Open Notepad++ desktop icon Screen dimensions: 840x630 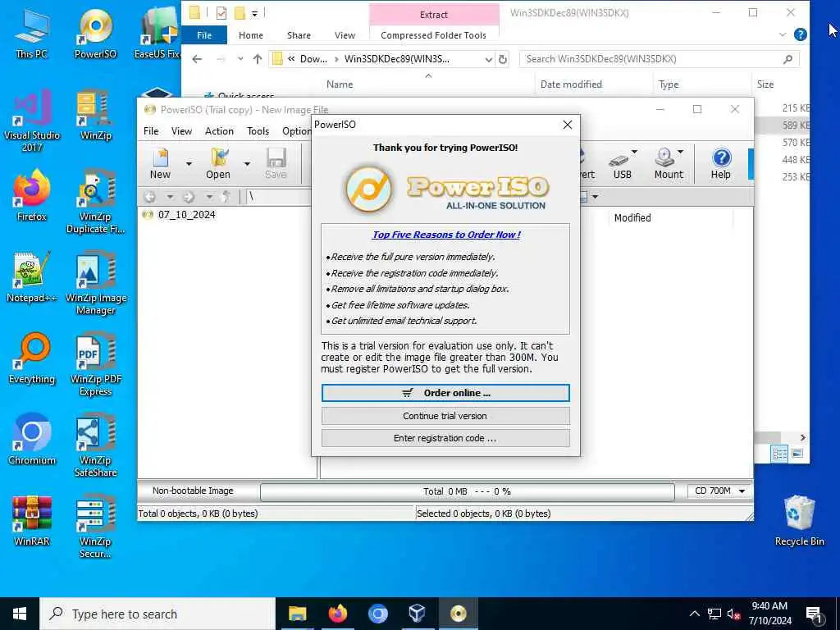tap(32, 277)
